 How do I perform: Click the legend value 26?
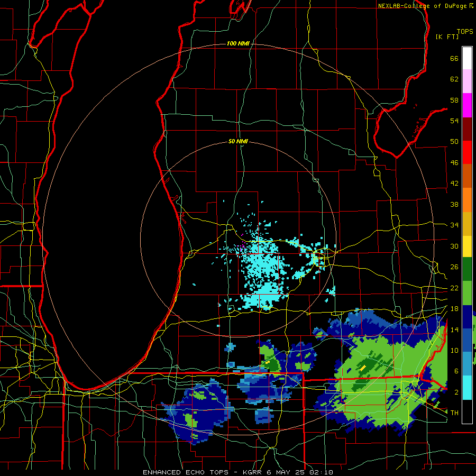454,267
